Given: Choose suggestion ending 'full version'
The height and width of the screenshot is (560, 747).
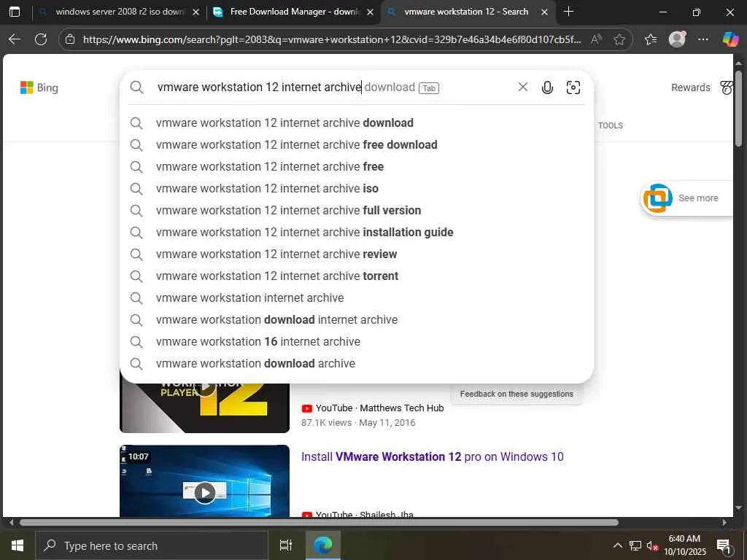Looking at the screenshot, I should click(356, 211).
